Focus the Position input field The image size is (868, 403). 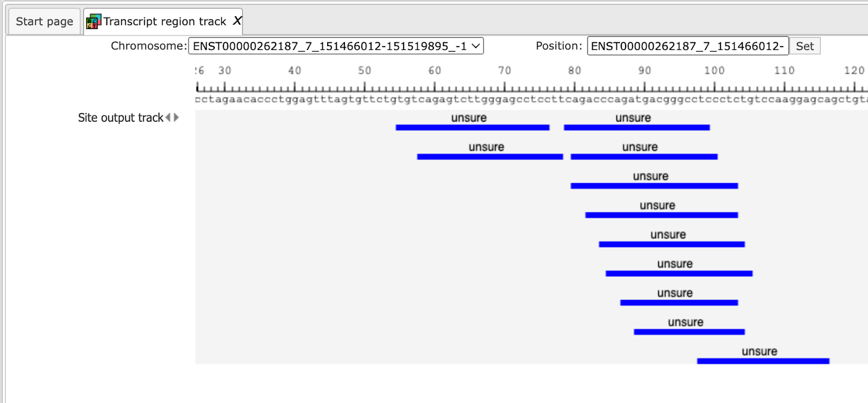pos(687,46)
